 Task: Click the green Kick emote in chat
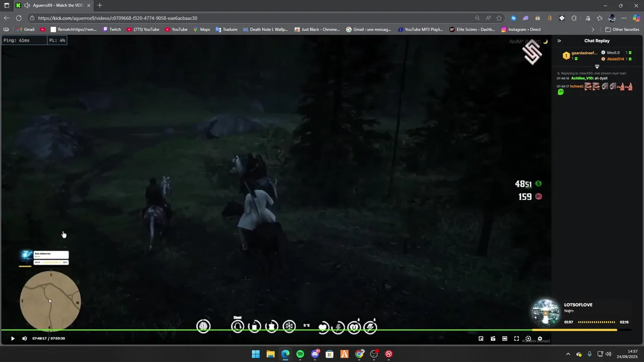click(x=560, y=92)
